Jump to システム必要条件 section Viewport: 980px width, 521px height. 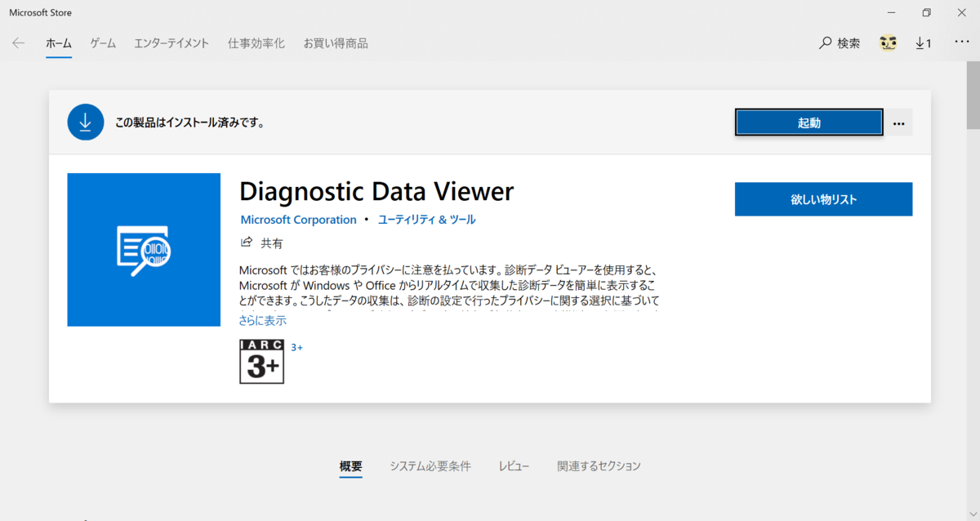(430, 466)
